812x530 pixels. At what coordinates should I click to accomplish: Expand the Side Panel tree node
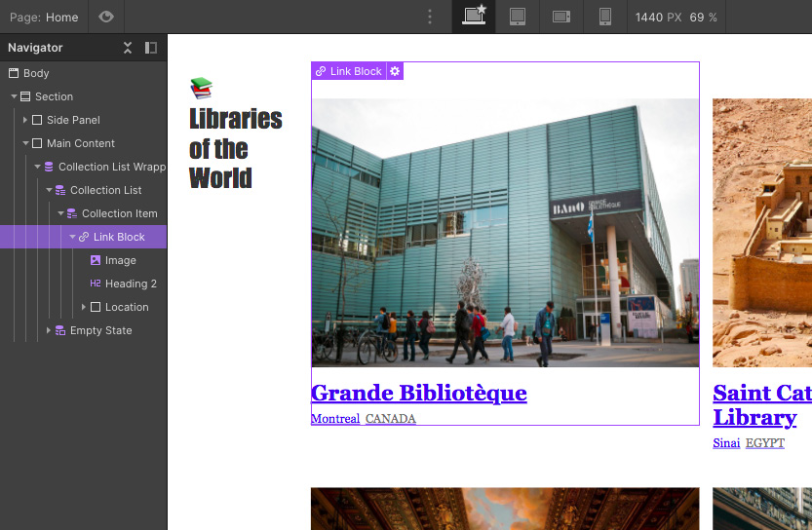(25, 120)
